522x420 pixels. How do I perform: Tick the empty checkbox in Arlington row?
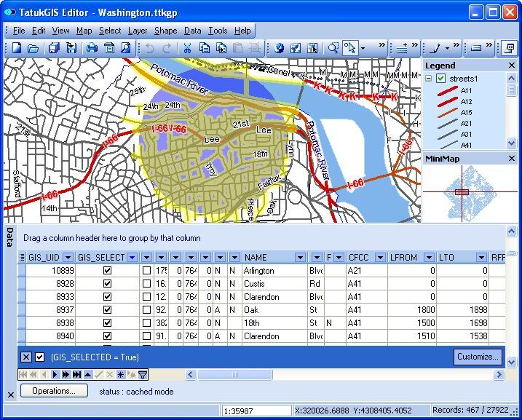146,271
